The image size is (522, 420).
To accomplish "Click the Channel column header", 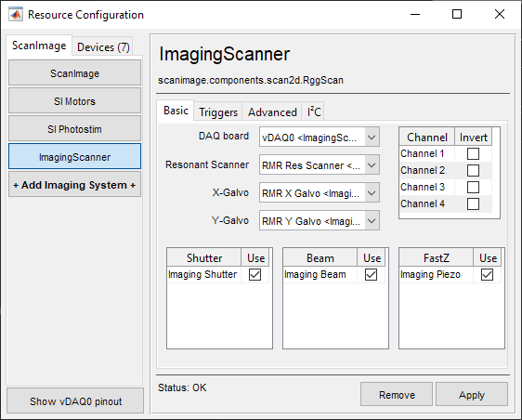I will click(427, 137).
